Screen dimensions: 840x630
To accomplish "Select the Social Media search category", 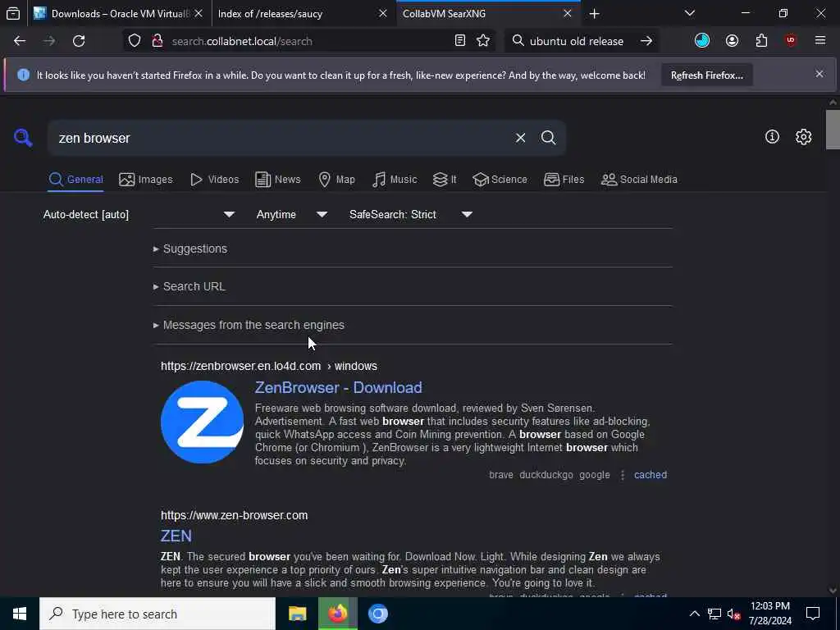I will tap(639, 180).
